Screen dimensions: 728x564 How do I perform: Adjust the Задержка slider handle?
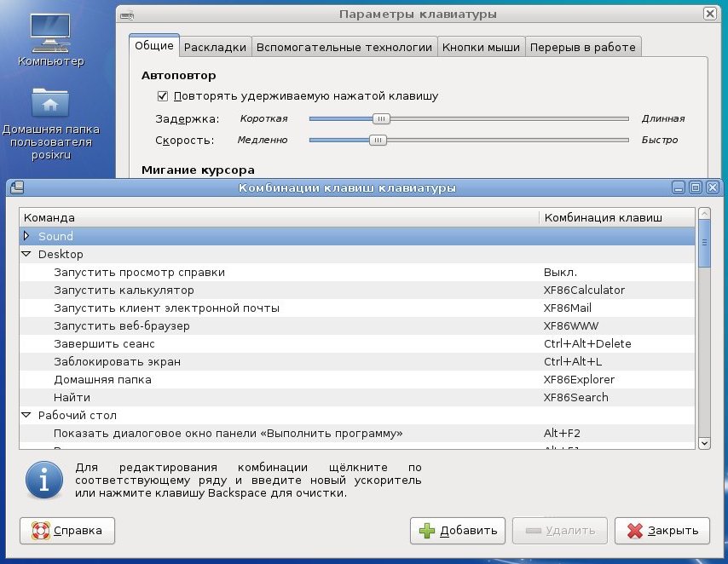(x=381, y=118)
